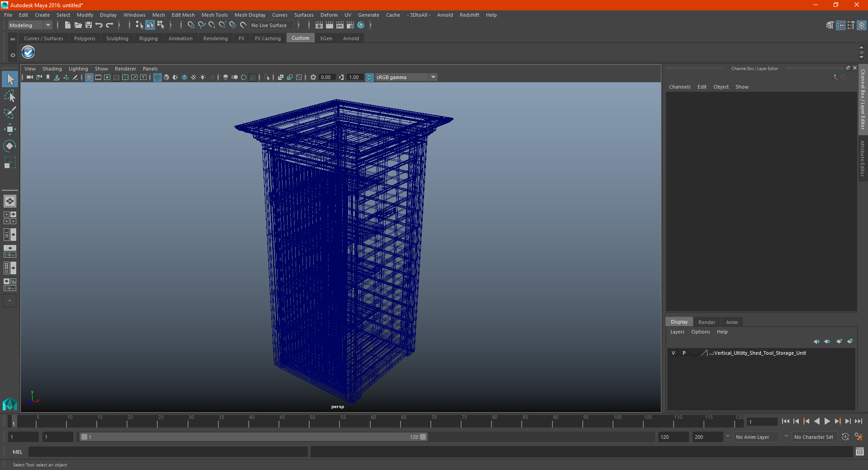Open render settings icon
The image size is (868, 470).
point(350,25)
